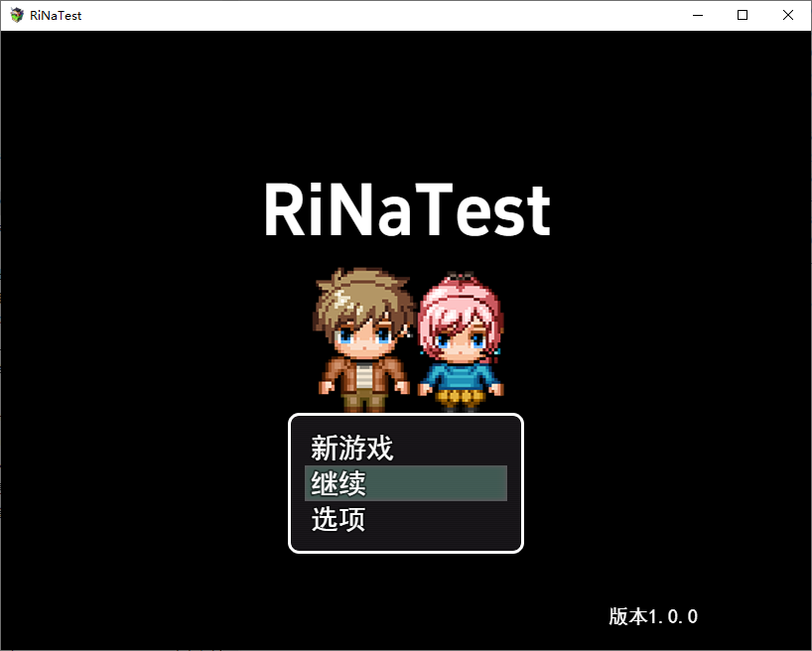
Task: Click the RiNaTest title bar text
Action: coord(55,15)
